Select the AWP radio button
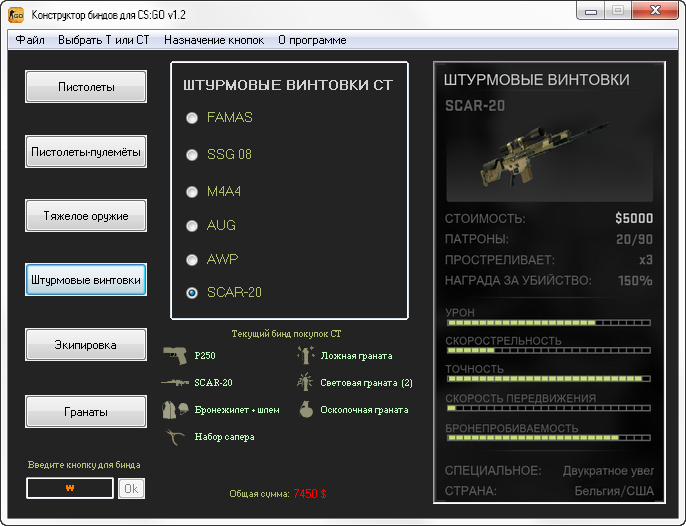This screenshot has width=686, height=526. tap(192, 260)
